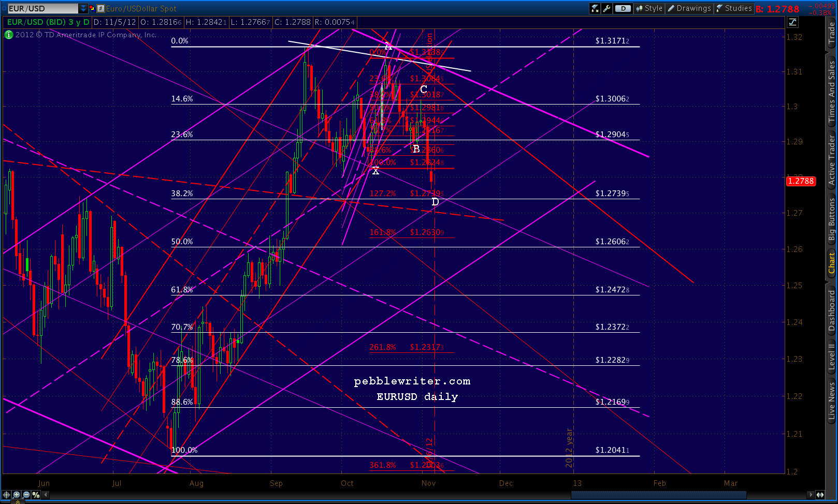This screenshot has width=838, height=504.
Task: Click the $1.27395 Fibonacci level label on right
Action: coord(612,194)
